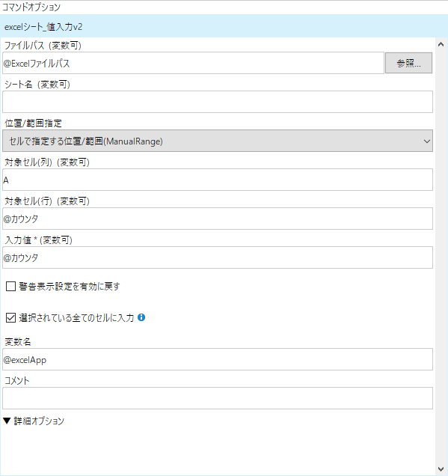Expand the 詳細オプション section
This screenshot has height=476, width=448.
point(34,421)
